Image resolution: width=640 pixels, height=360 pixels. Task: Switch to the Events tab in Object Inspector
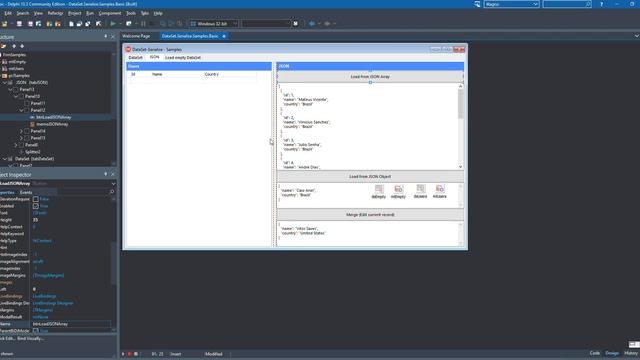coord(26,192)
